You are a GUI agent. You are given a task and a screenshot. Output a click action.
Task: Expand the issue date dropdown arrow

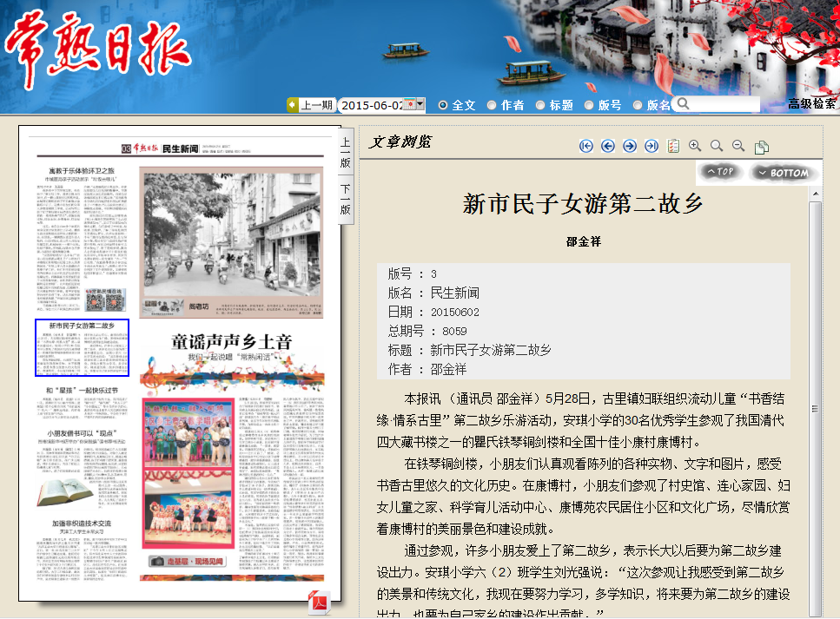coord(420,104)
